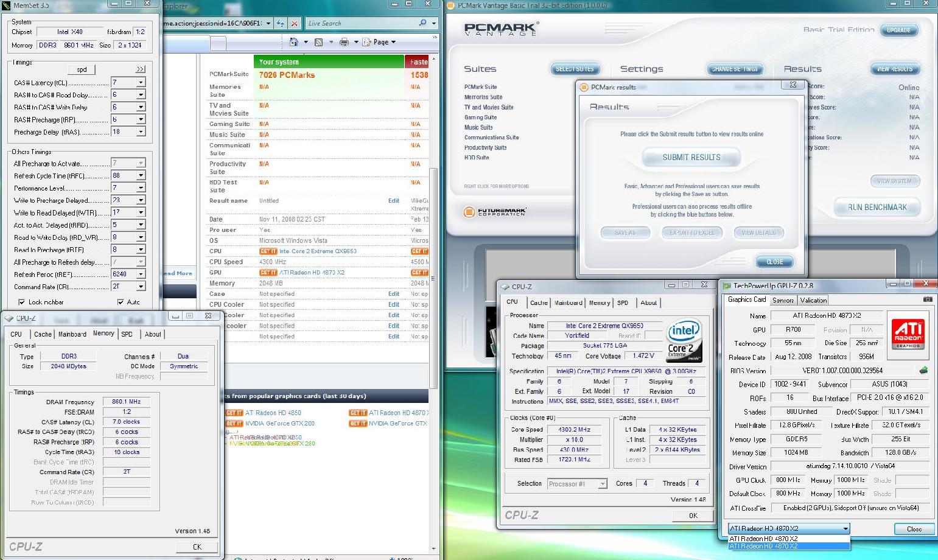Click HDD Suite in PCMark suites list
Screen dimensions: 938x560
pos(477,158)
